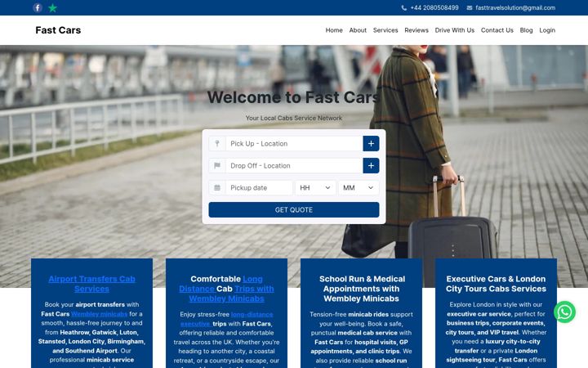
Task: Focus the Pick Up - Location field
Action: point(294,143)
